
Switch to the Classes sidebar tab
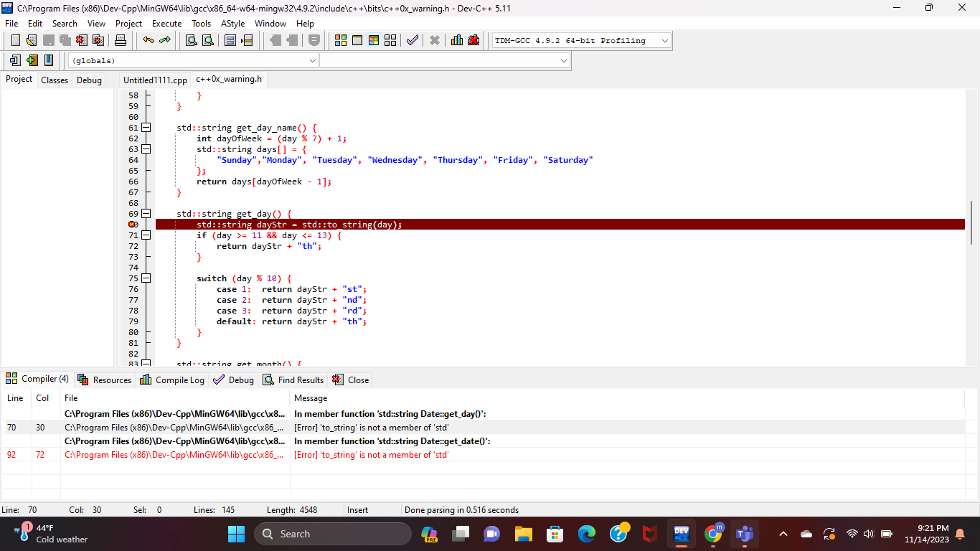(x=55, y=80)
